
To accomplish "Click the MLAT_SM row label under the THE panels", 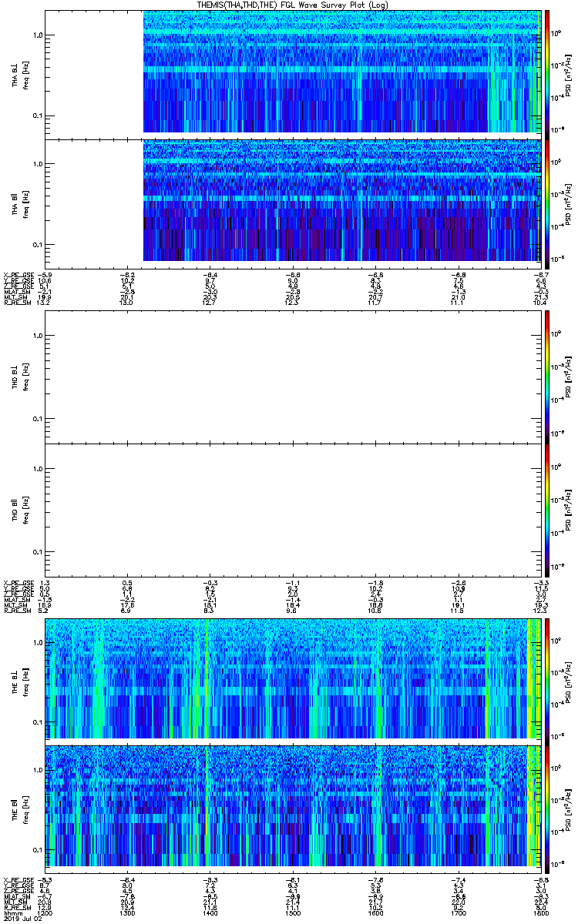I will [15, 896].
